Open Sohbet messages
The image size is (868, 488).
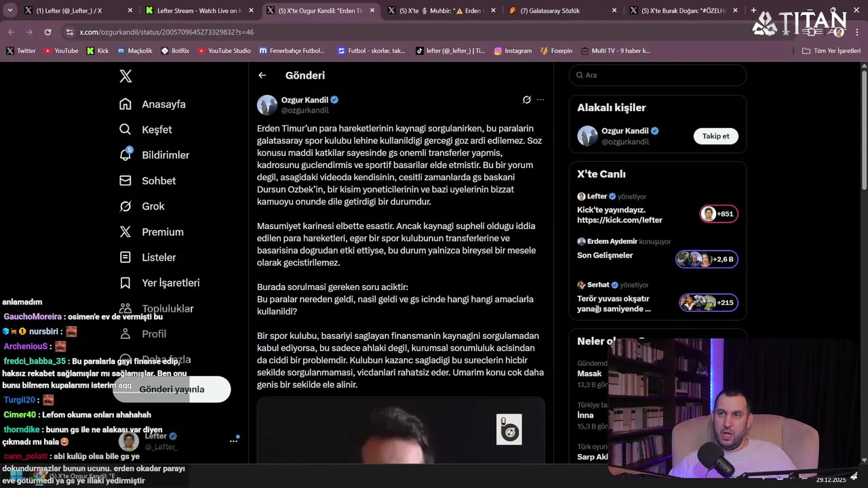(x=148, y=181)
